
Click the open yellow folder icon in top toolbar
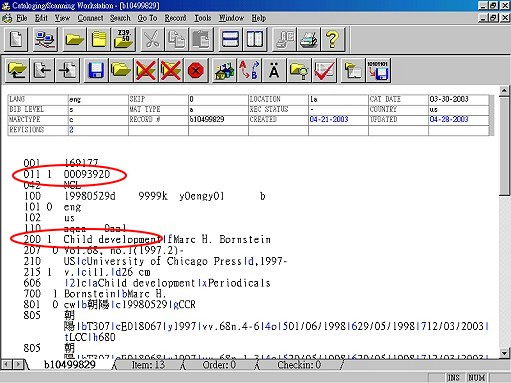click(74, 39)
